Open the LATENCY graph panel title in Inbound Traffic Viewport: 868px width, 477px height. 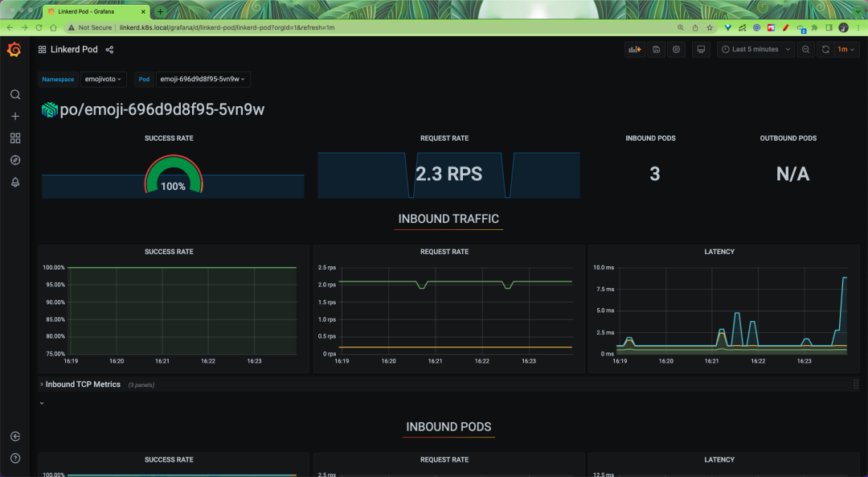point(719,252)
